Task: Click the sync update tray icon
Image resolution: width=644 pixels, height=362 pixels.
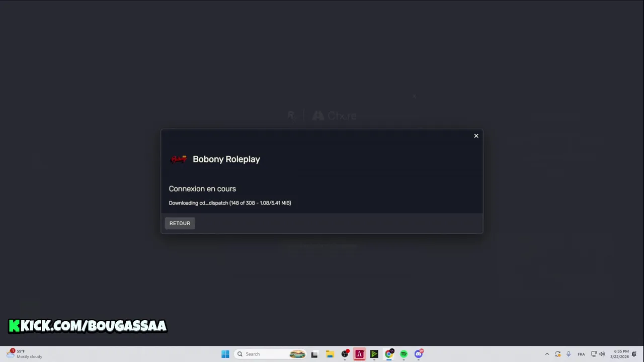Action: pyautogui.click(x=557, y=354)
